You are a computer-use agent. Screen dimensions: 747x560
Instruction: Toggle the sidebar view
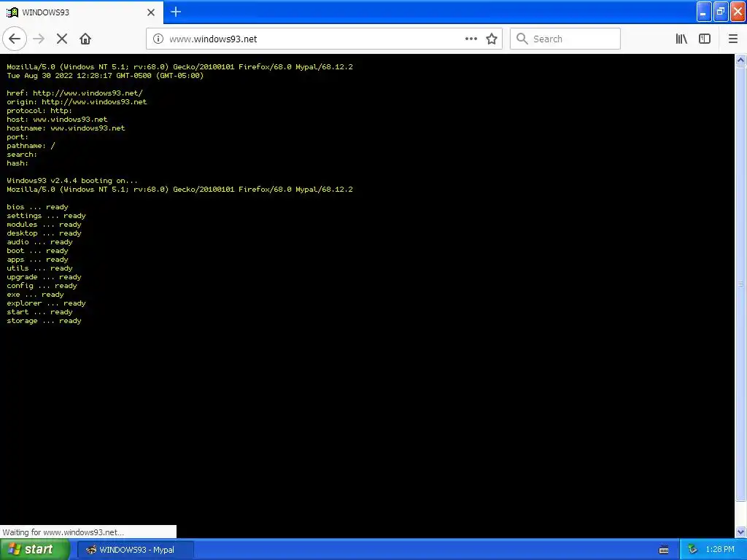[x=705, y=39]
